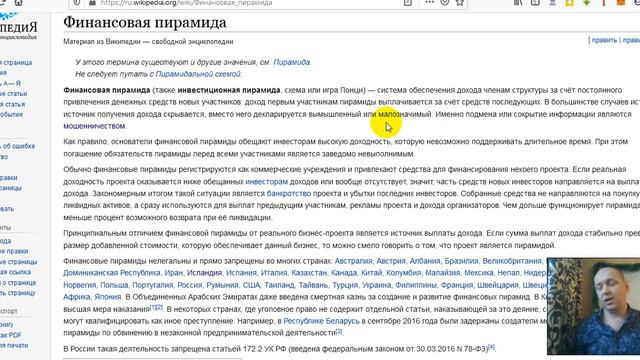
Task: Open the 'Канада' country link
Action: coord(344,273)
